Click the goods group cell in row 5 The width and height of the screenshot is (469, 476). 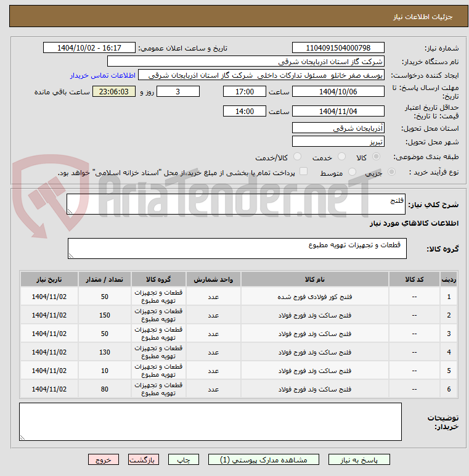coord(158,371)
